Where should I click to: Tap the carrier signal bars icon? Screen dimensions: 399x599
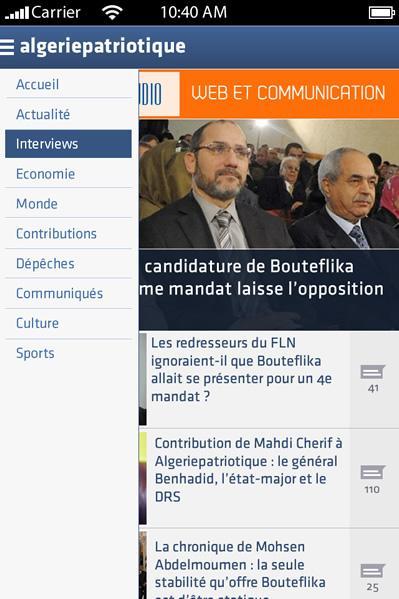click(x=17, y=13)
